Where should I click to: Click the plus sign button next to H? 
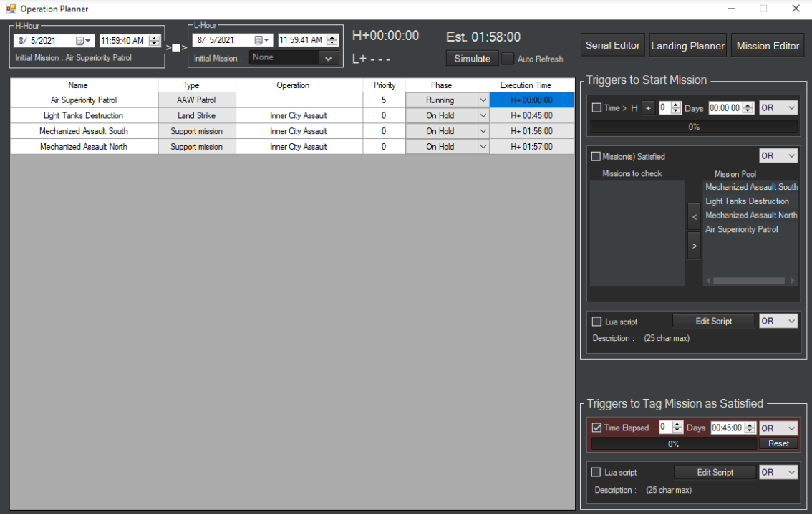648,108
